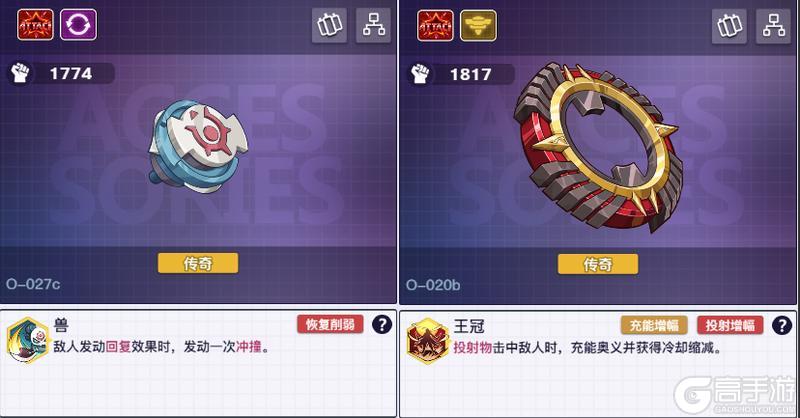Click the 传奇 badge under blue accessory
The height and width of the screenshot is (418, 800).
(198, 263)
